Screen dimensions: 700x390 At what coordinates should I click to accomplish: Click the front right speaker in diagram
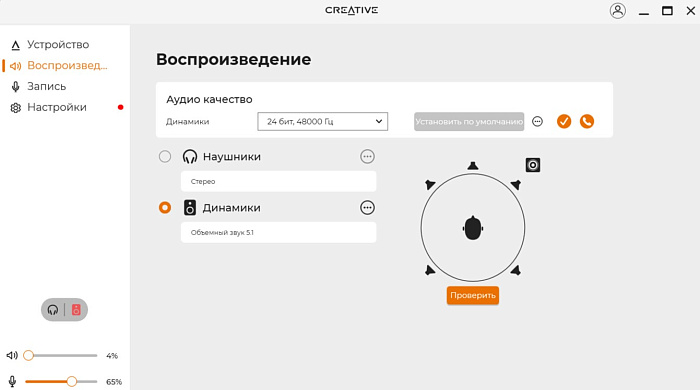(x=516, y=184)
